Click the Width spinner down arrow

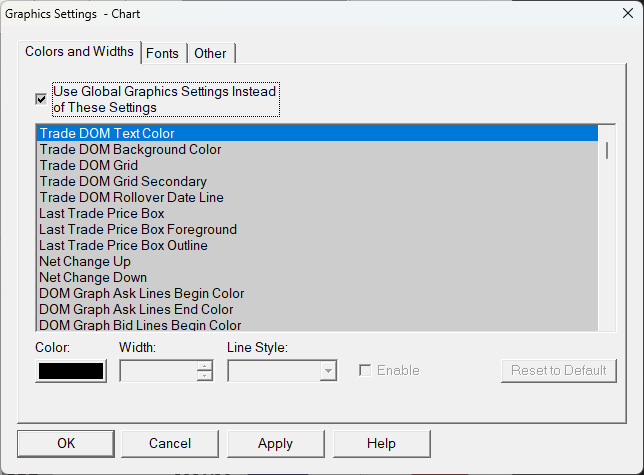205,376
